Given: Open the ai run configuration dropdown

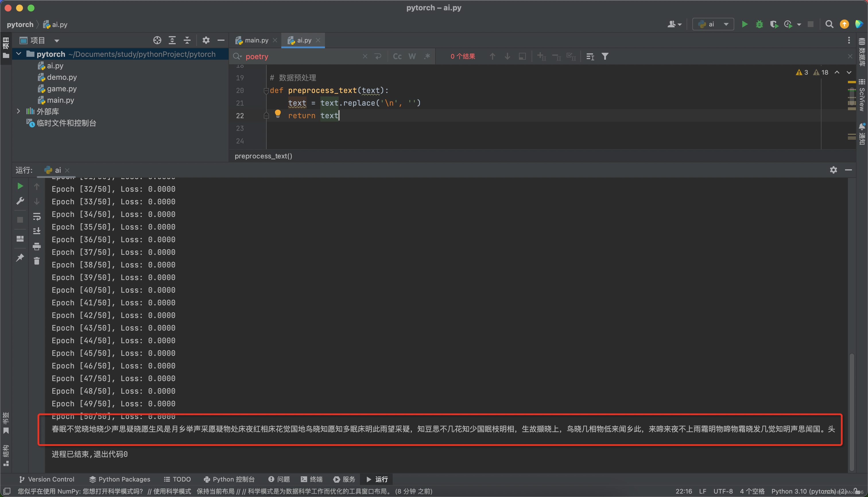Looking at the screenshot, I should click(713, 24).
